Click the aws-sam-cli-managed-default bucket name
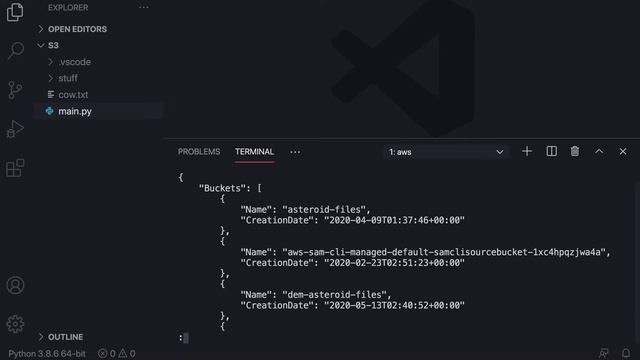This screenshot has height=360, width=640. click(x=444, y=252)
